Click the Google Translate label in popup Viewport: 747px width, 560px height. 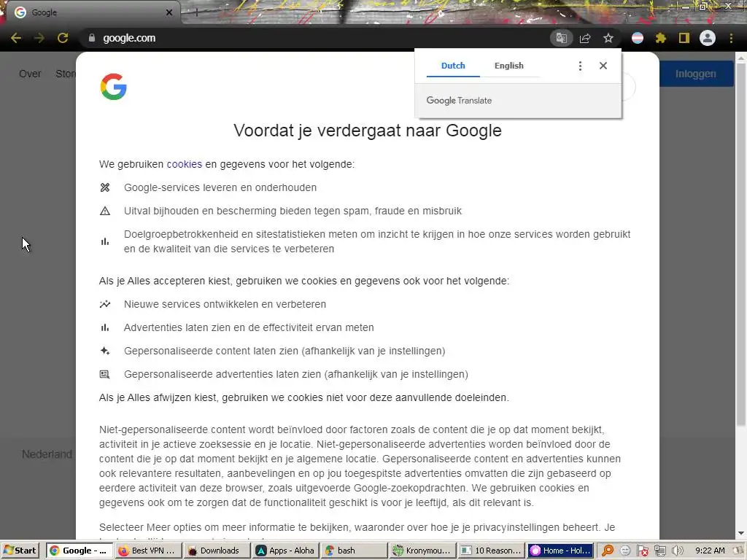[x=459, y=101]
